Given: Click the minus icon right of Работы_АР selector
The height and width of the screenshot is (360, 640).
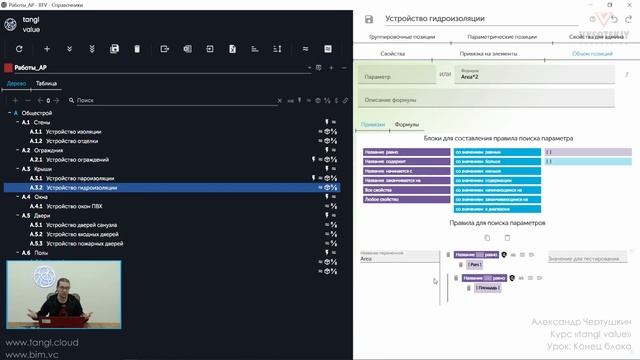Looking at the screenshot, I should (x=344, y=68).
